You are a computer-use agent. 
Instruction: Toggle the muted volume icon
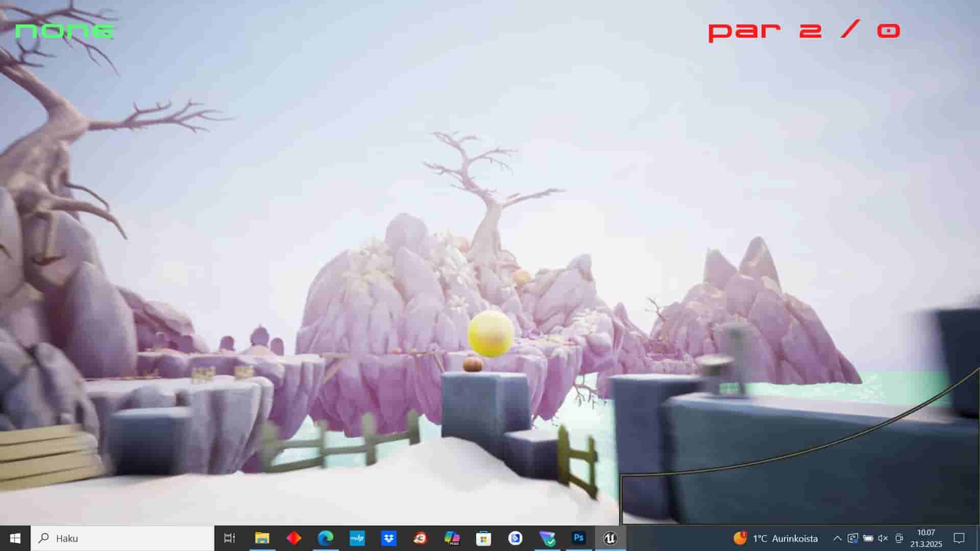point(883,538)
